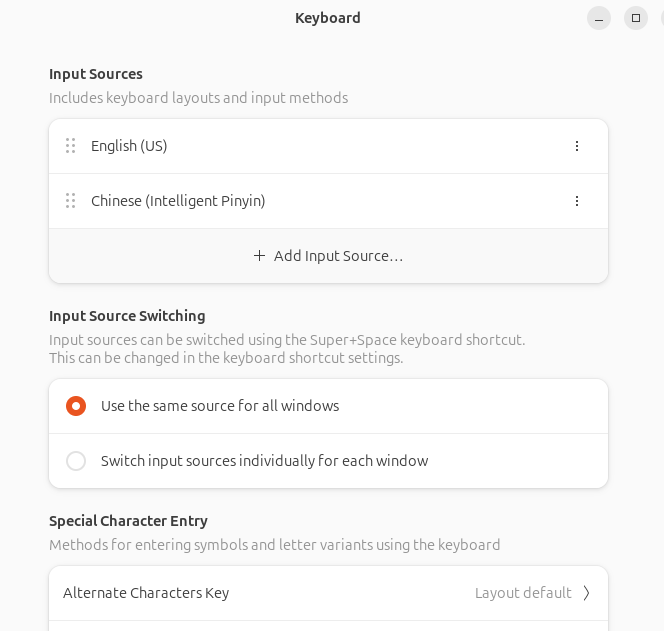The height and width of the screenshot is (631, 664).
Task: Expand Alternate Characters Key using the chevron arrow
Action: (586, 593)
